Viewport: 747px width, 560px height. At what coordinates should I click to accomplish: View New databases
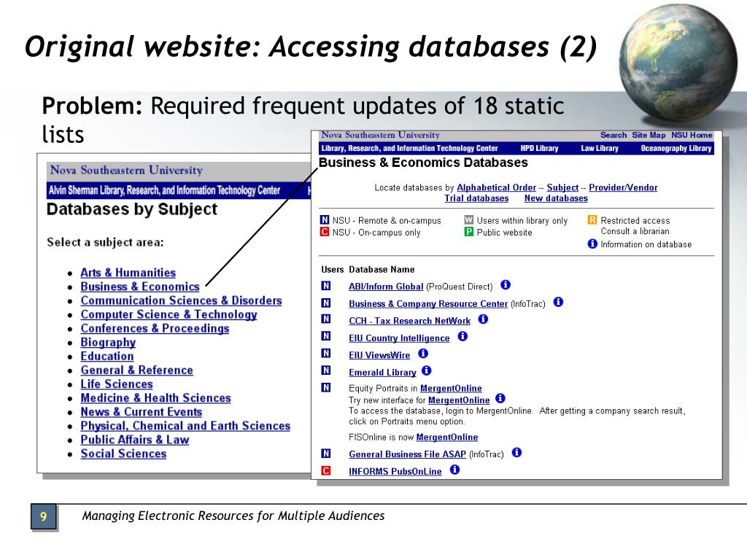coord(556,198)
